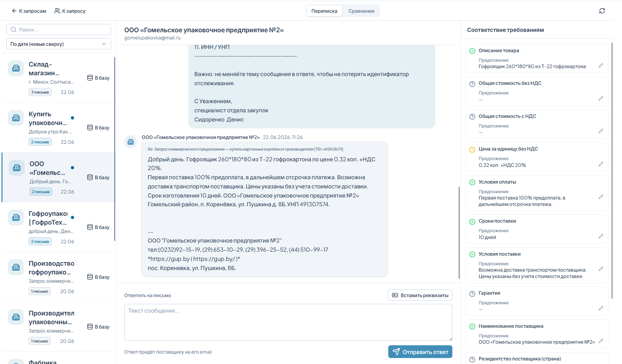The image size is (622, 364).
Task: Go back via 'К запросам' arrow
Action: tap(29, 11)
